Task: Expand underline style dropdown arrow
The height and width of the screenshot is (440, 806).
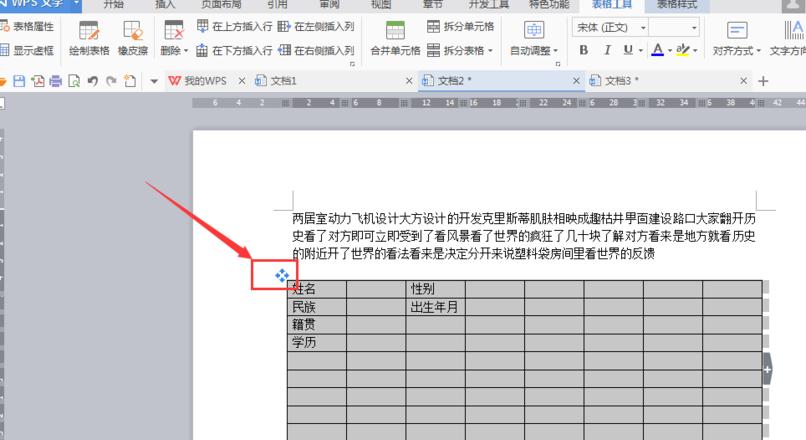Action: (x=640, y=50)
